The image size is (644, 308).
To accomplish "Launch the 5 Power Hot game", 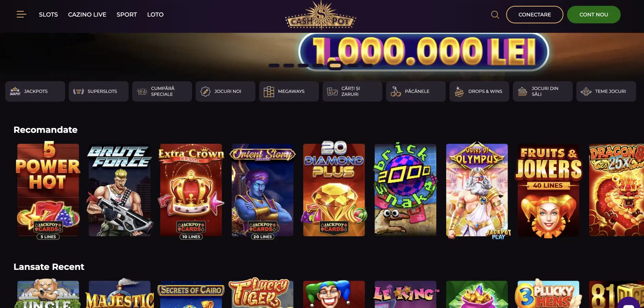I will click(48, 190).
